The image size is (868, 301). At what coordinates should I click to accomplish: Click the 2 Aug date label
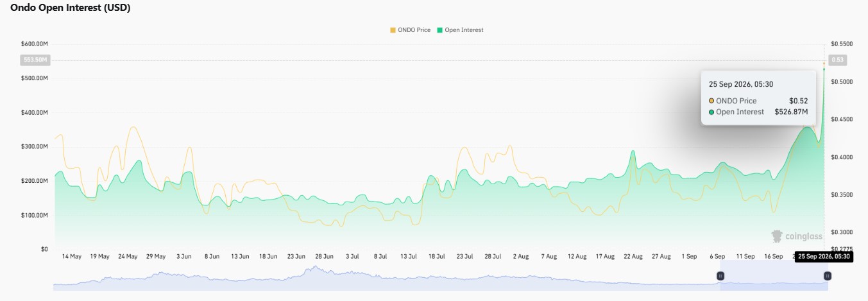click(520, 256)
